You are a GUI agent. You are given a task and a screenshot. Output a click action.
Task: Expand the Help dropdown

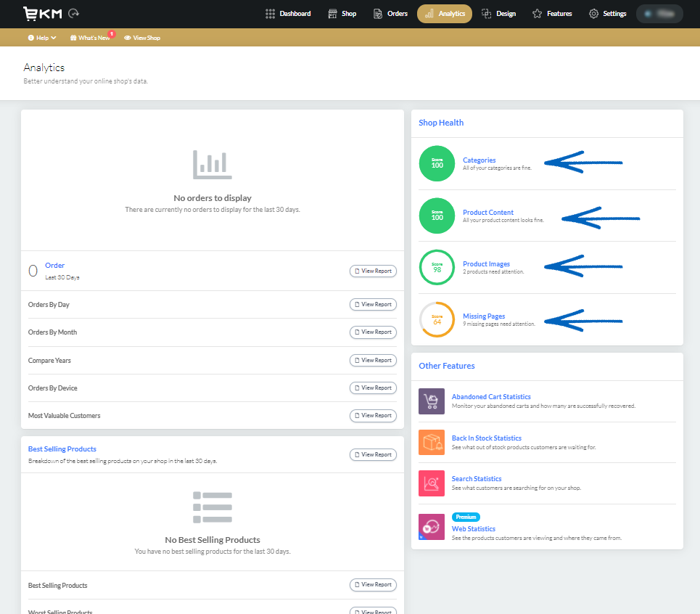41,37
